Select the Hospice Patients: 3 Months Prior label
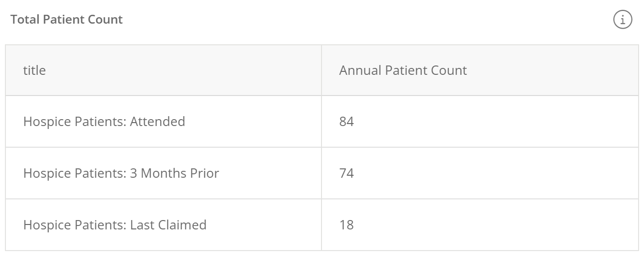This screenshot has height=256, width=644. pyautogui.click(x=121, y=173)
